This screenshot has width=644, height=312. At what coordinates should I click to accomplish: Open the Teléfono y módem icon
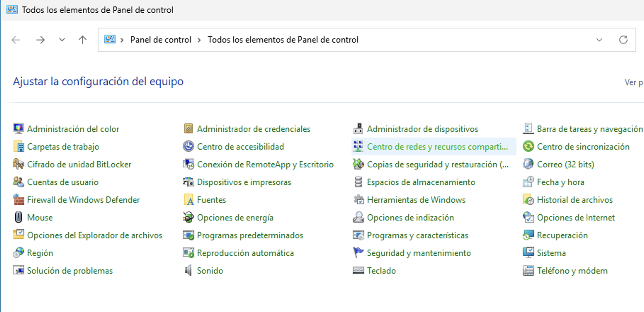tap(529, 270)
